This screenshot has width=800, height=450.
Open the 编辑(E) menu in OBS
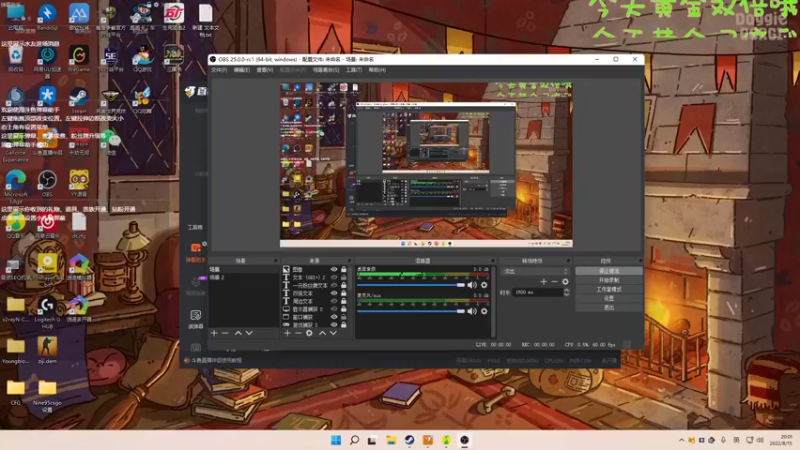242,70
